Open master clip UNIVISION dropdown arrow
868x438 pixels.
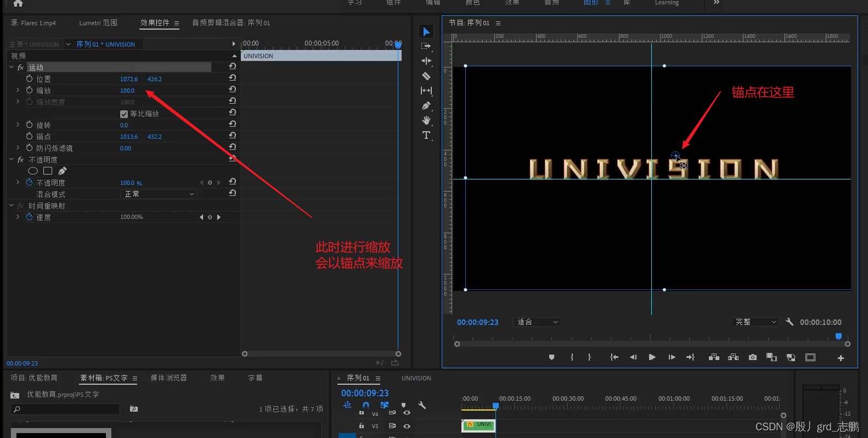pyautogui.click(x=68, y=44)
